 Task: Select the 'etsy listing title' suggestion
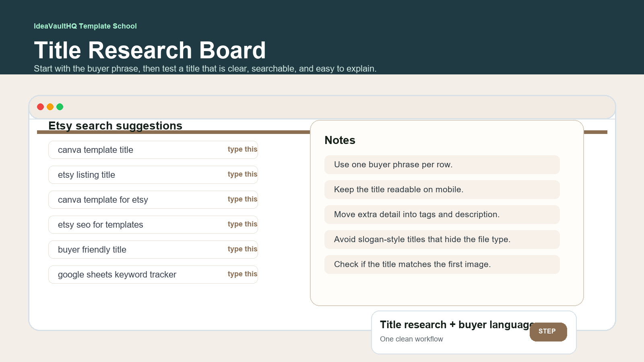[153, 175]
